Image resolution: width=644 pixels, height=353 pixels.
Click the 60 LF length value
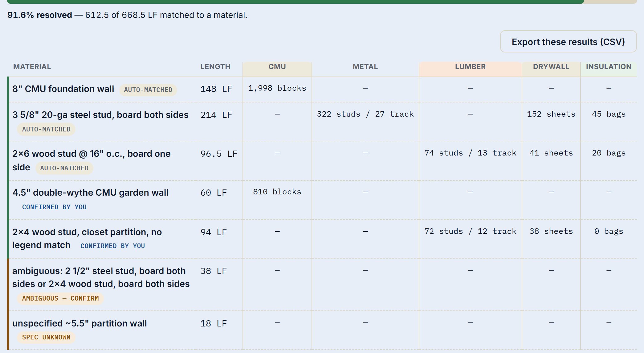coord(214,193)
